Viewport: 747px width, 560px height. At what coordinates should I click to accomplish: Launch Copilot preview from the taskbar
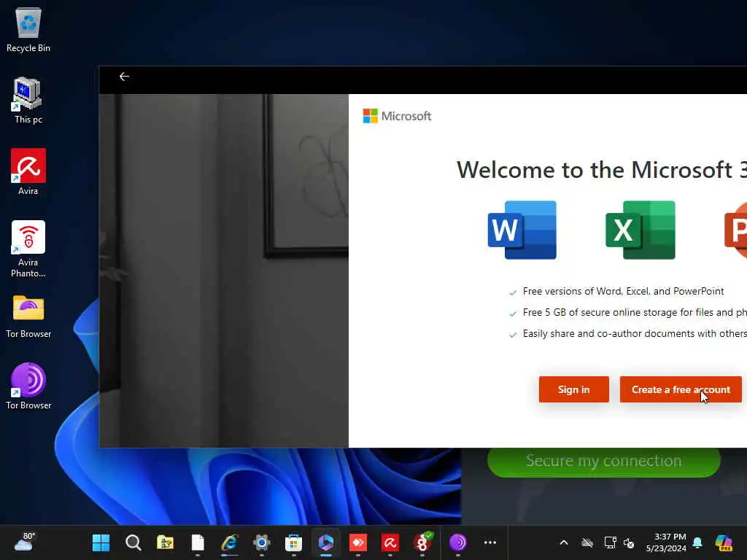coord(724,542)
